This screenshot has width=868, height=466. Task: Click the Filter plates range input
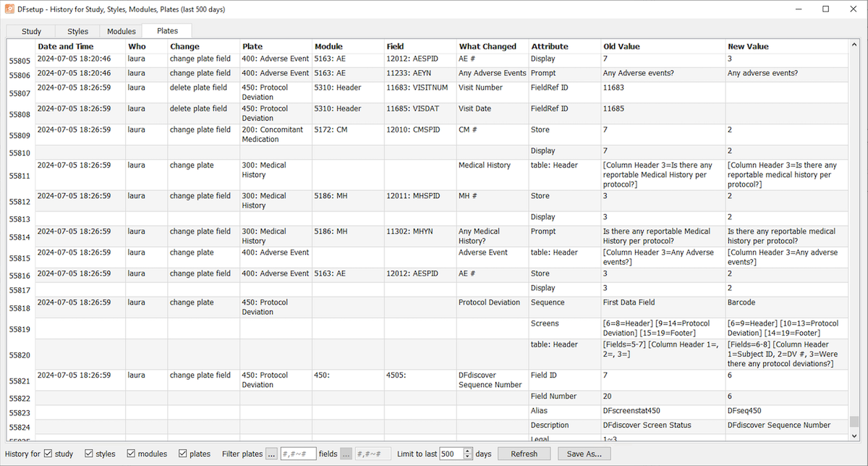[298, 454]
